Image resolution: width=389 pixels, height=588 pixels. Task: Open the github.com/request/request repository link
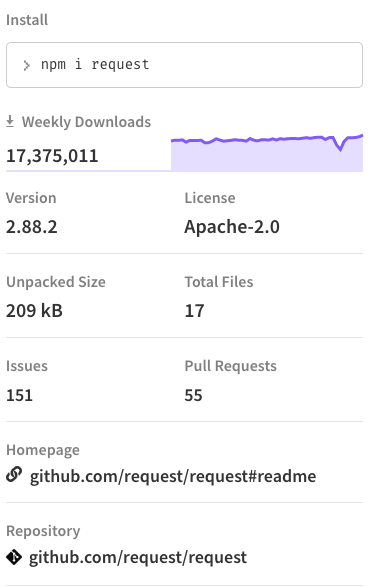(x=138, y=557)
